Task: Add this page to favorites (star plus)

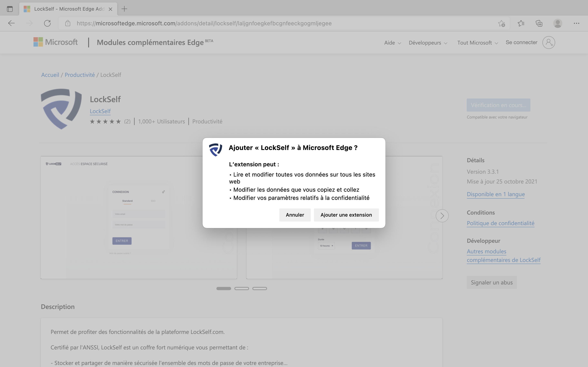Action: click(501, 23)
